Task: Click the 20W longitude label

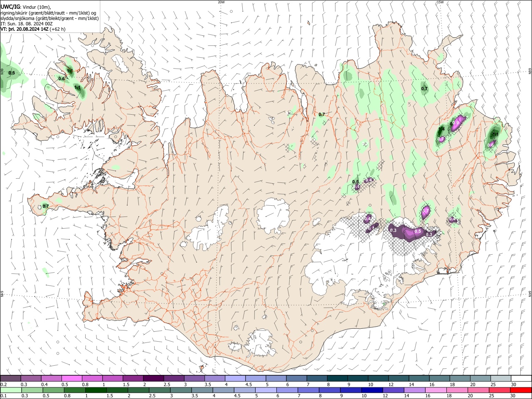Action: click(221, 2)
